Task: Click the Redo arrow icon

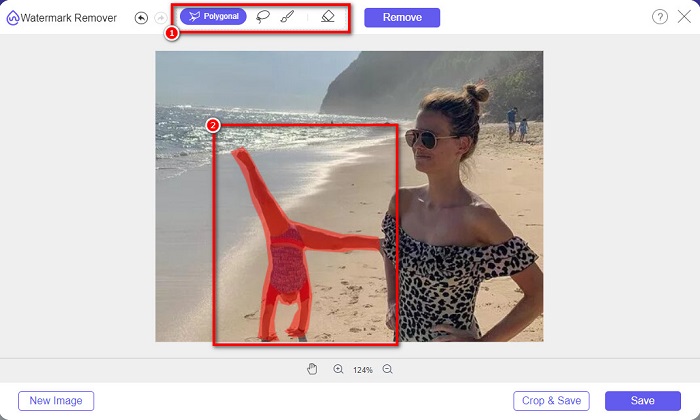Action: [x=160, y=18]
